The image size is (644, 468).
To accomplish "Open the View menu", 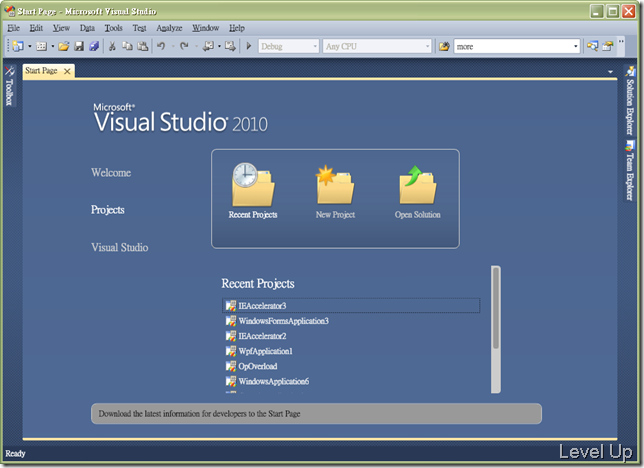I will (x=61, y=28).
